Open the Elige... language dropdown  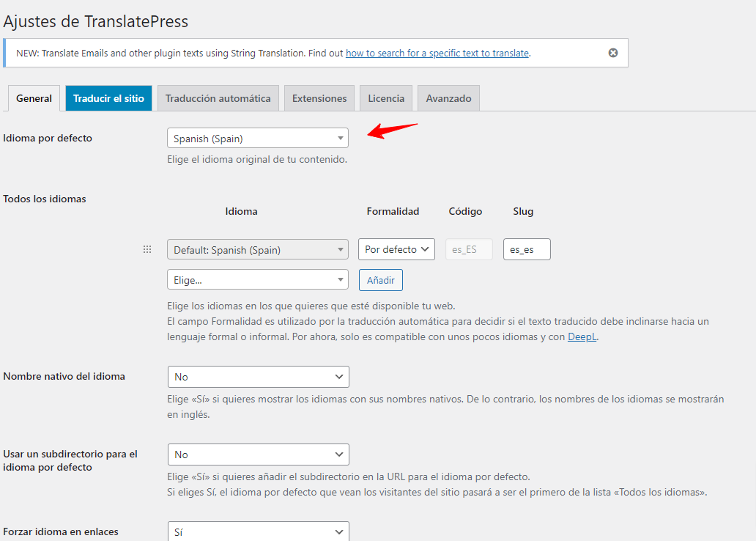257,280
